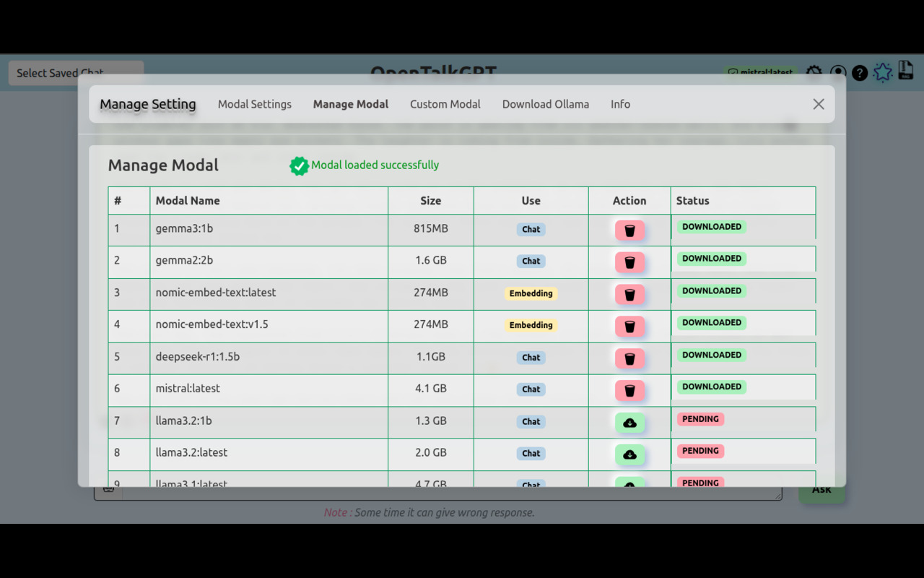
Task: Switch to Modal Settings tab
Action: [255, 104]
